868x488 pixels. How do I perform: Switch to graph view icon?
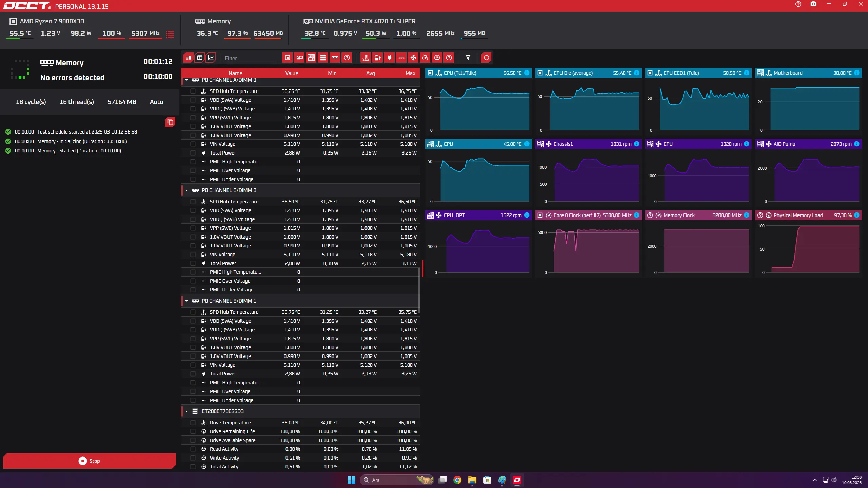[x=211, y=58]
